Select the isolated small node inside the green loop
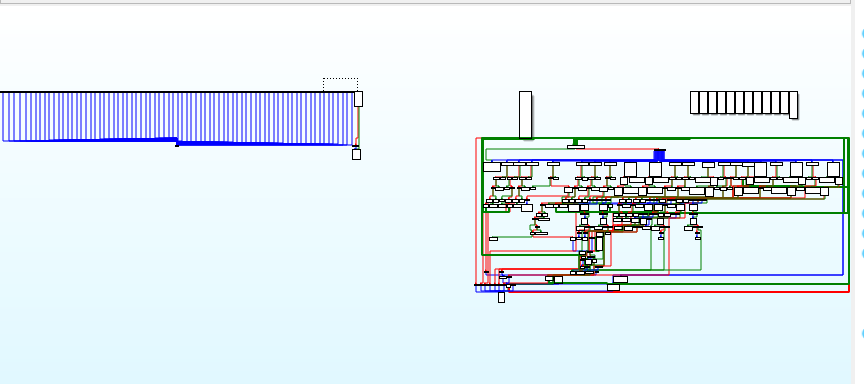This screenshot has width=864, height=384. 493,239
